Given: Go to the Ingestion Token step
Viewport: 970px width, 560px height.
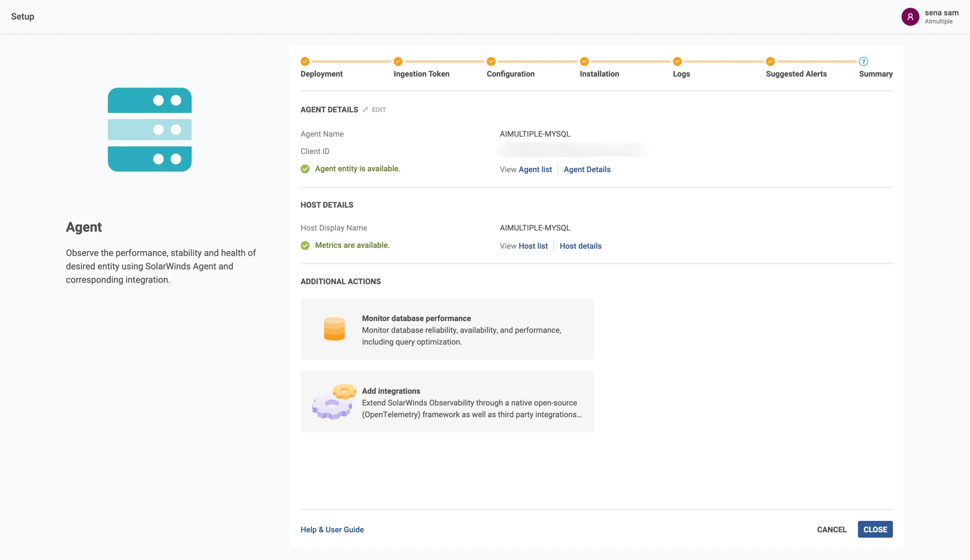Looking at the screenshot, I should 421,74.
